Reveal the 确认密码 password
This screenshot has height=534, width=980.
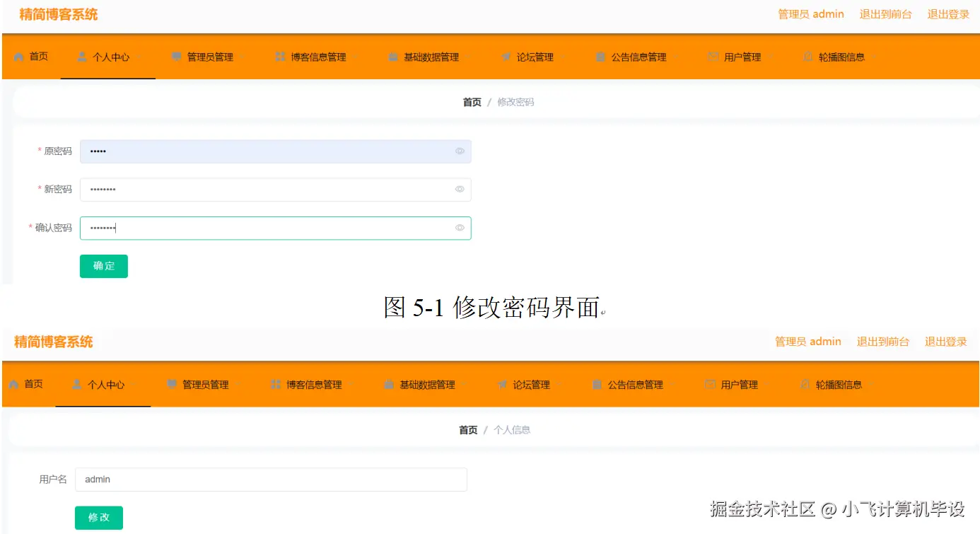459,228
